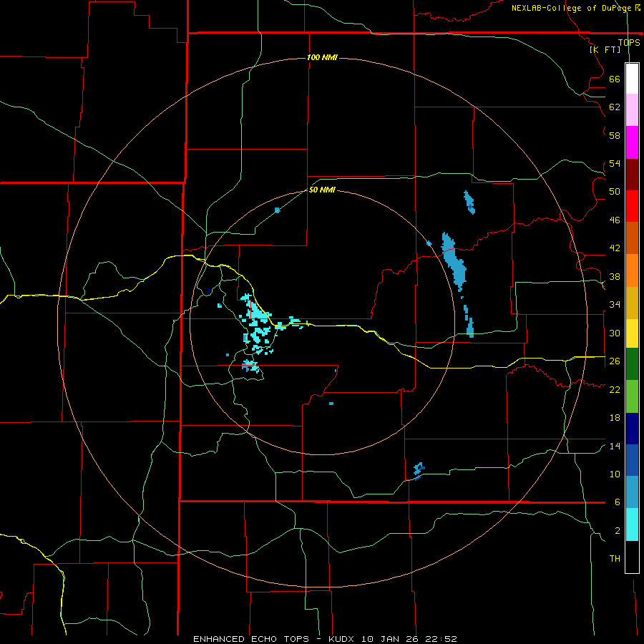Select the light green 26 kft swatch
The width and height of the screenshot is (644, 644).
click(x=632, y=396)
